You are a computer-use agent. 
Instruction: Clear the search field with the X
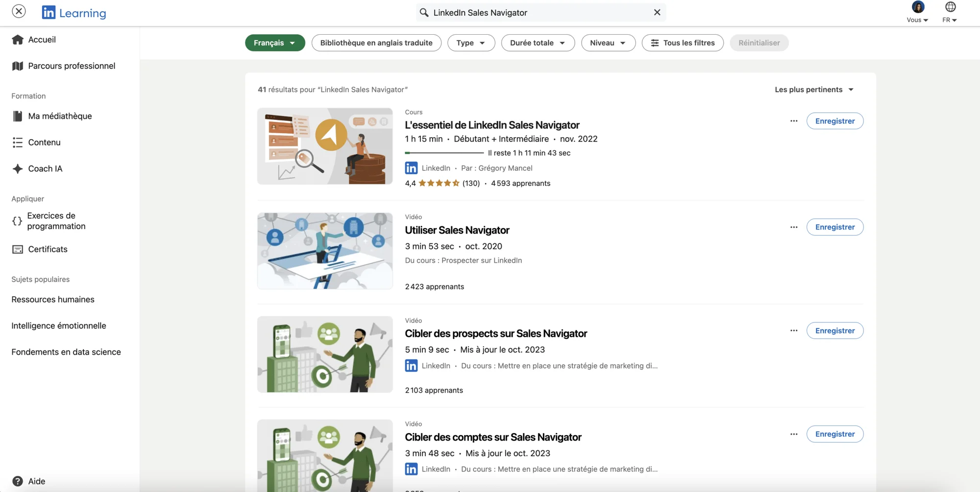(x=657, y=13)
